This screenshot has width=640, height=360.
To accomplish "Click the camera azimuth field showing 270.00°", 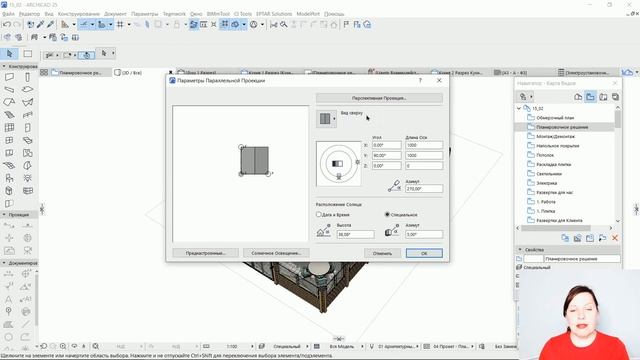I will (x=424, y=189).
